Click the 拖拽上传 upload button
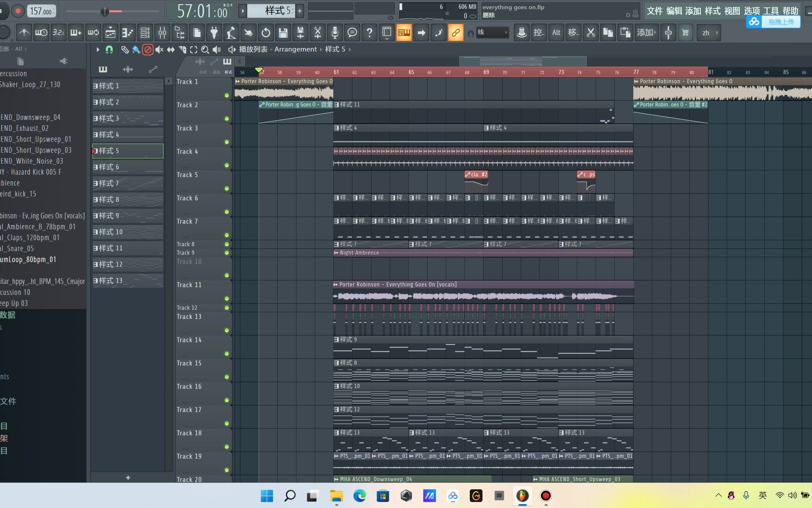812x508 pixels. pos(774,22)
